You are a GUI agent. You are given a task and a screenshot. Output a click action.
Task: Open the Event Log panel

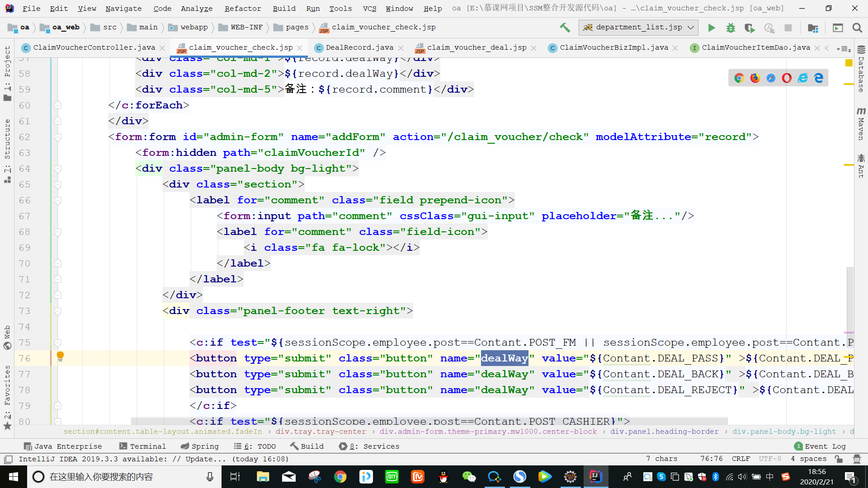click(x=820, y=446)
